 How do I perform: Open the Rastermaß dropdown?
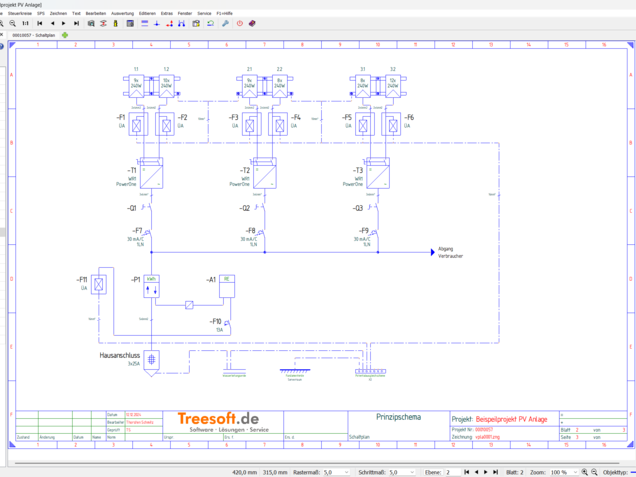tap(346, 472)
